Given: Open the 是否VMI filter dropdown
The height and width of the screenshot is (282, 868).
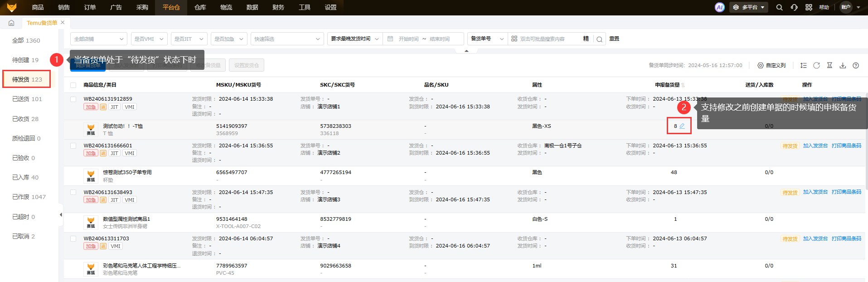Looking at the screenshot, I should (149, 39).
